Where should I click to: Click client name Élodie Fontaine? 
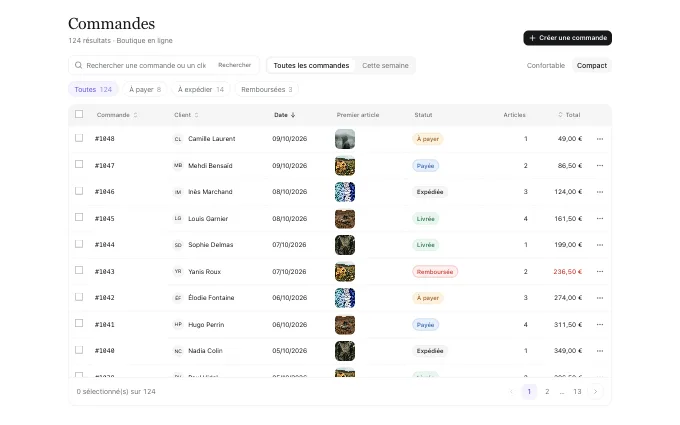[211, 298]
